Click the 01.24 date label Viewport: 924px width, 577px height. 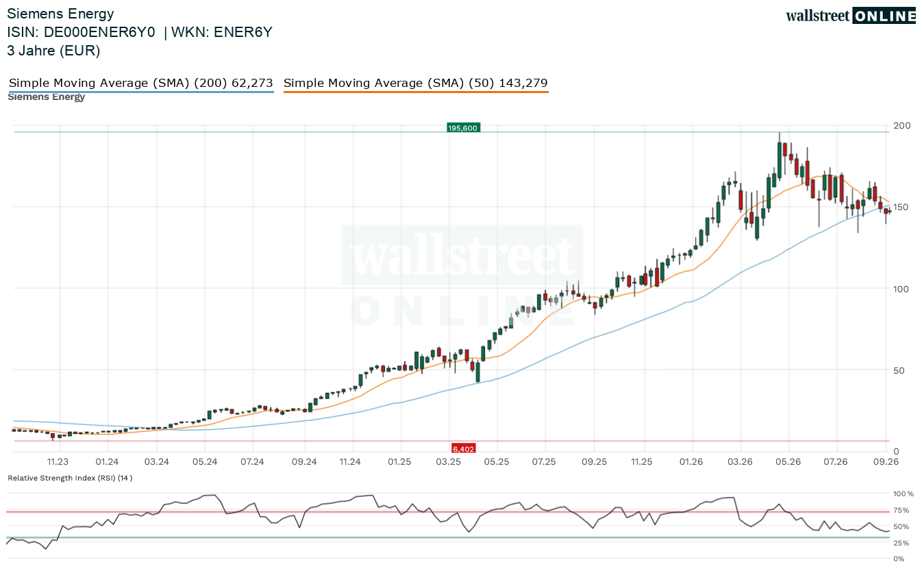[108, 462]
